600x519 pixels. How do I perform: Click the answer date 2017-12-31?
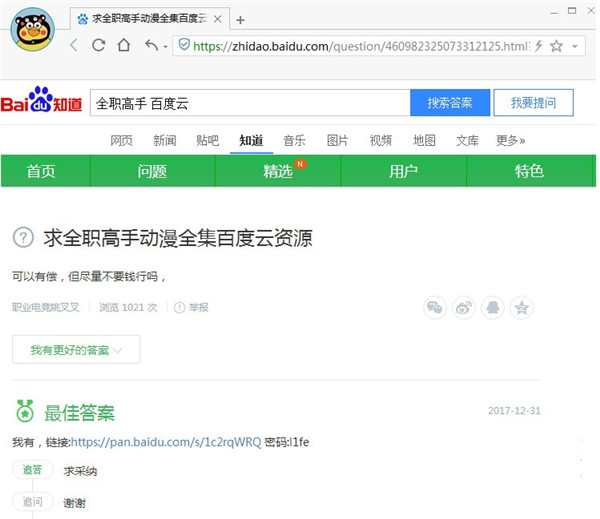(x=514, y=411)
